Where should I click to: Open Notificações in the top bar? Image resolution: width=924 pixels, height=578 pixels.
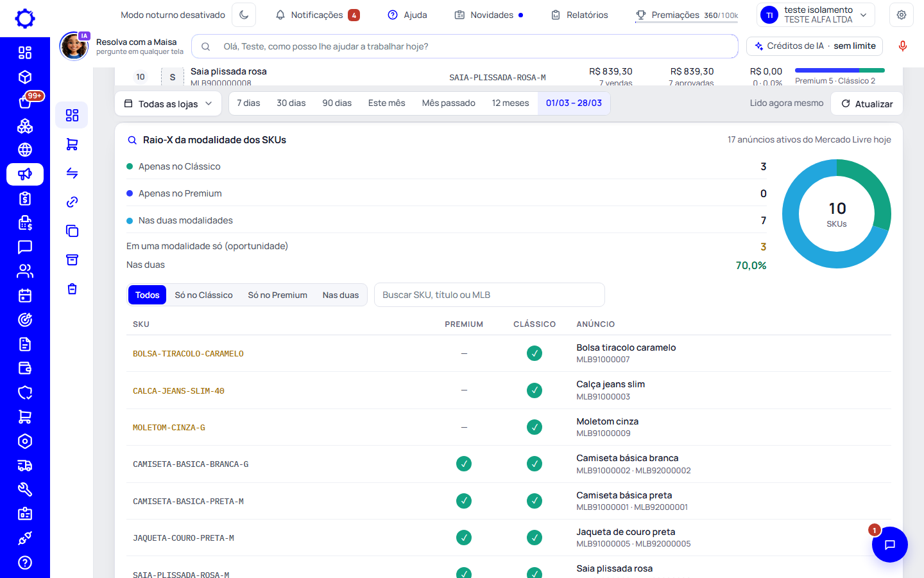click(318, 15)
